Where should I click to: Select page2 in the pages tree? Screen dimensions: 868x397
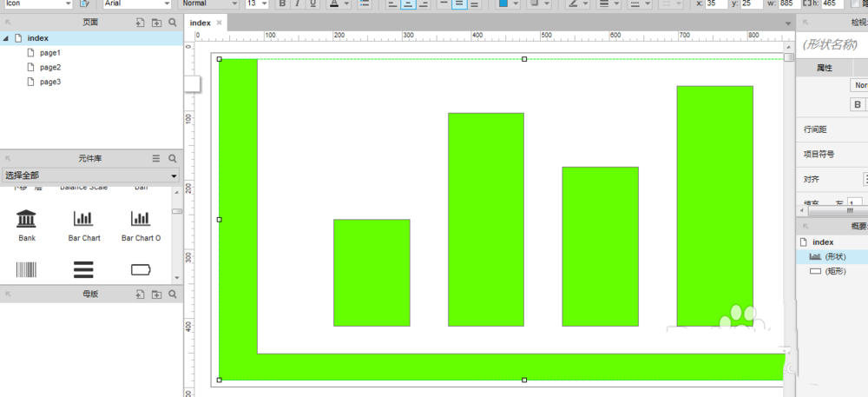coord(49,68)
